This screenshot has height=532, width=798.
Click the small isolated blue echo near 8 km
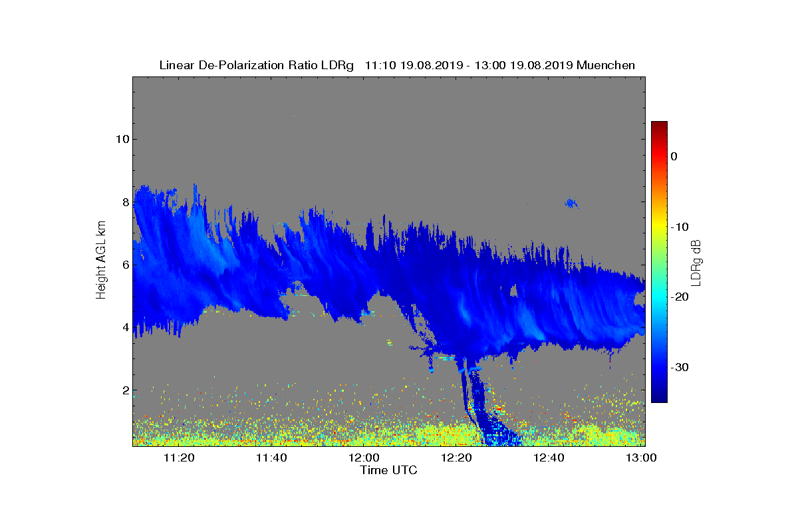point(571,203)
